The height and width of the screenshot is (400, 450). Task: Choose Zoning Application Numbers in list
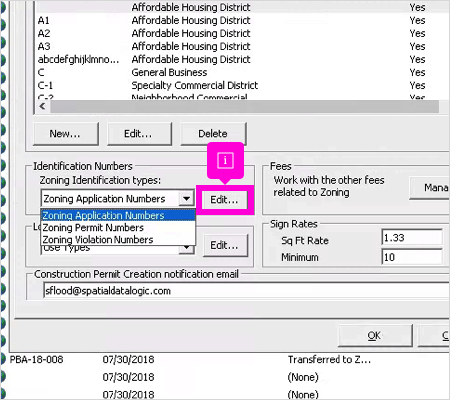click(118, 215)
